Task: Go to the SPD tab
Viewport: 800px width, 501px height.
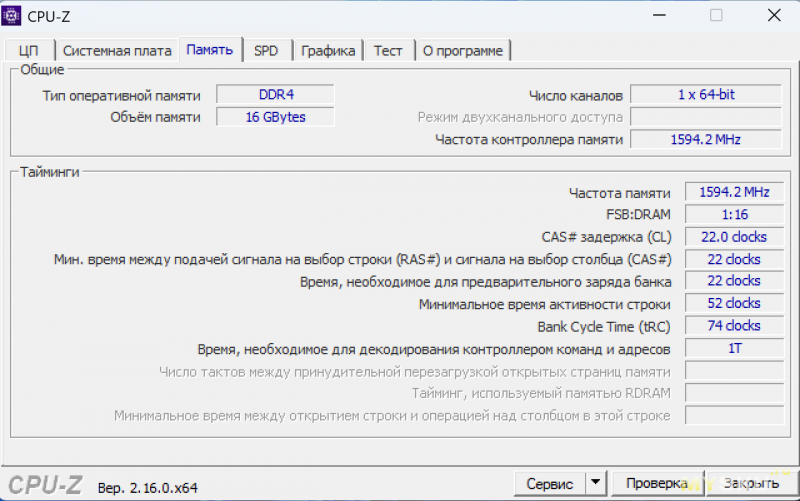Action: (266, 51)
